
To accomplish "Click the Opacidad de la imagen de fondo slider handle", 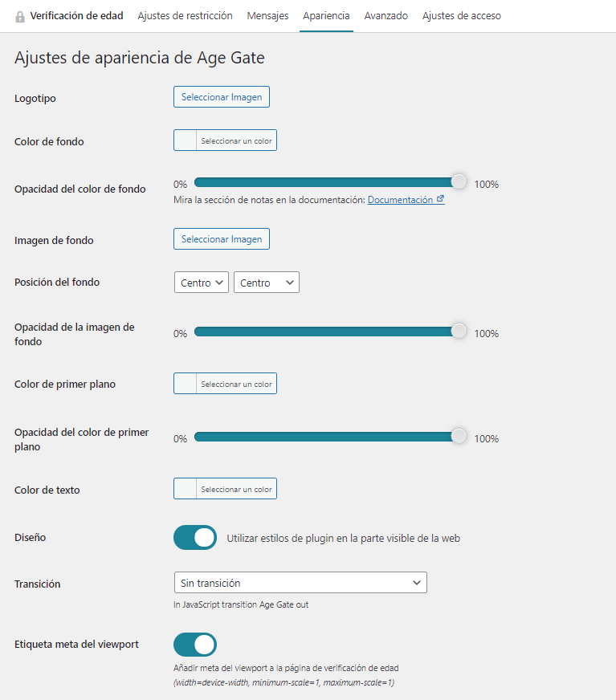I will tap(459, 332).
